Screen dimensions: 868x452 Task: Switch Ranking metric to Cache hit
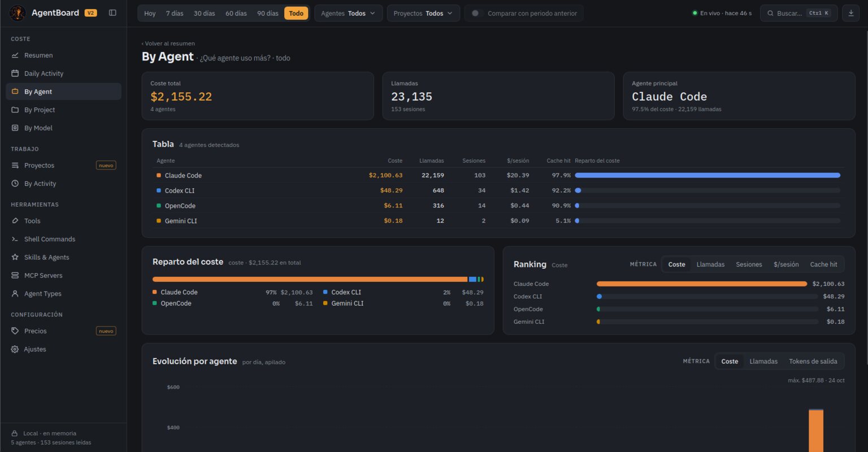click(x=823, y=264)
